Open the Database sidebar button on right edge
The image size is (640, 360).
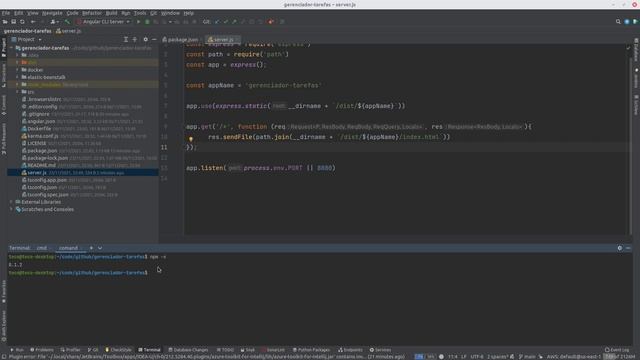coord(636,50)
